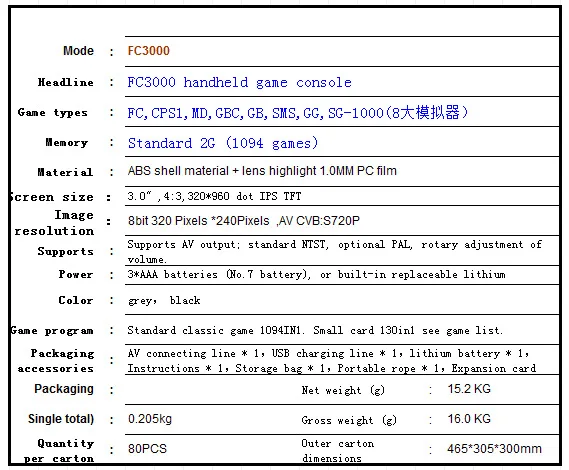Image resolution: width=569 pixels, height=470 pixels.
Task: Select the 'grey, black' color value
Action: click(164, 301)
